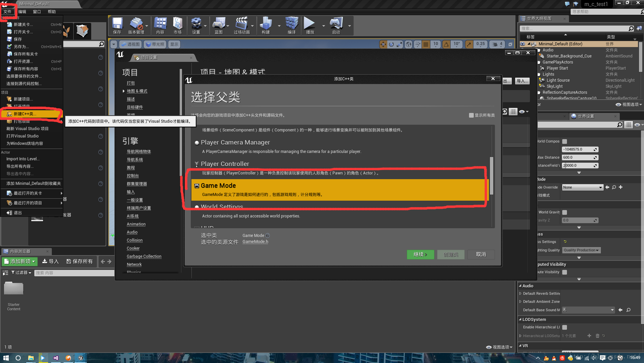644x363 pixels.
Task: Open the Content toolbar icon
Action: tap(160, 26)
